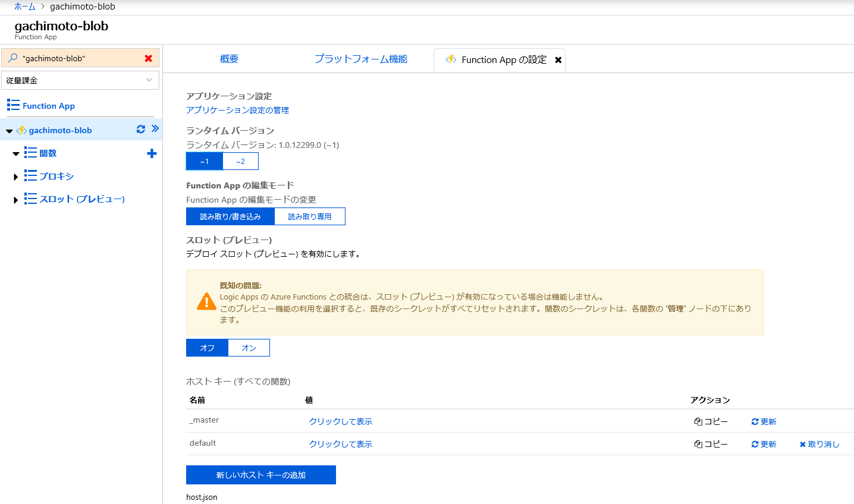Switch the runtime version to ~2

[240, 160]
